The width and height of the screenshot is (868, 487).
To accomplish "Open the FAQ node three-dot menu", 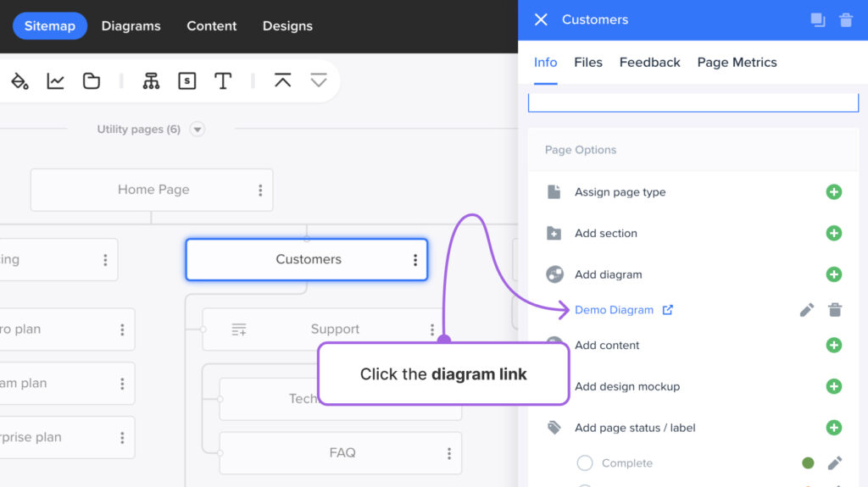I will tap(449, 454).
